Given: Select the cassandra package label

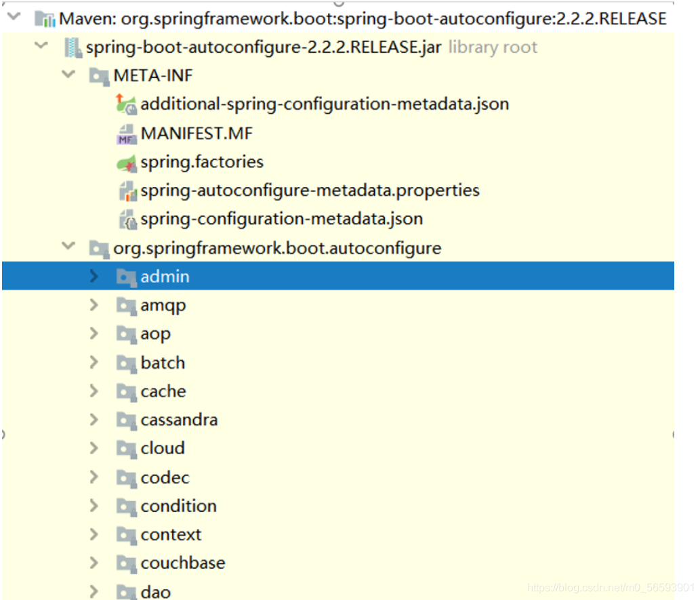Looking at the screenshot, I should [179, 420].
